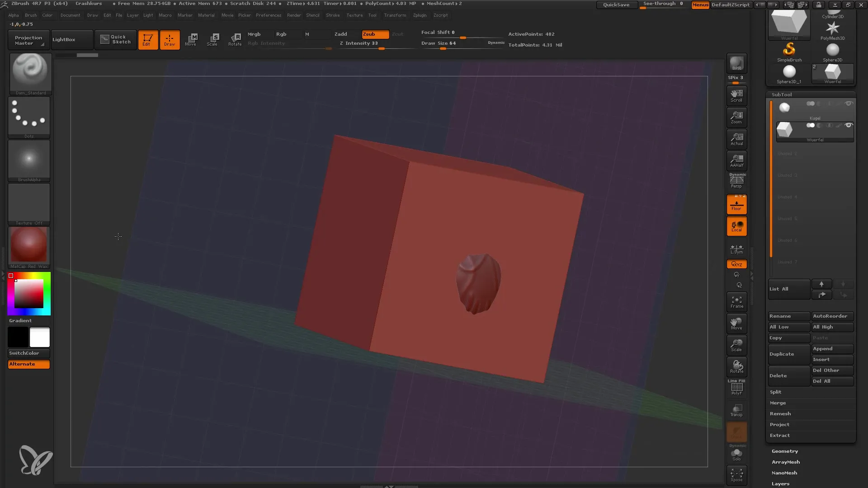Click the Remesh button
The image size is (868, 488).
coord(780,413)
